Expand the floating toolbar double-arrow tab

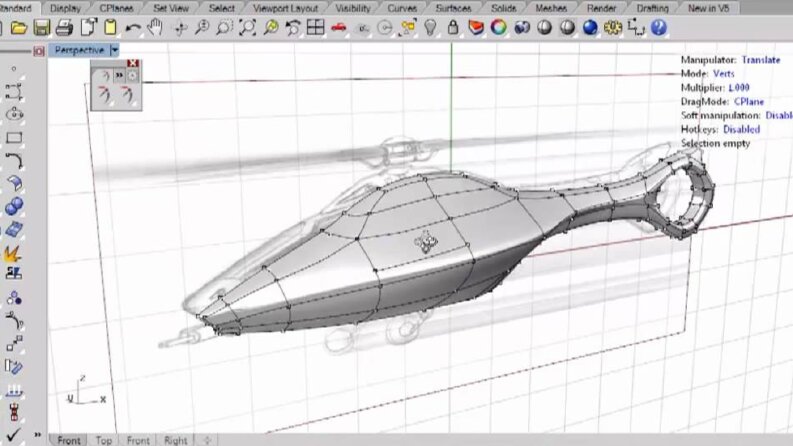[119, 75]
